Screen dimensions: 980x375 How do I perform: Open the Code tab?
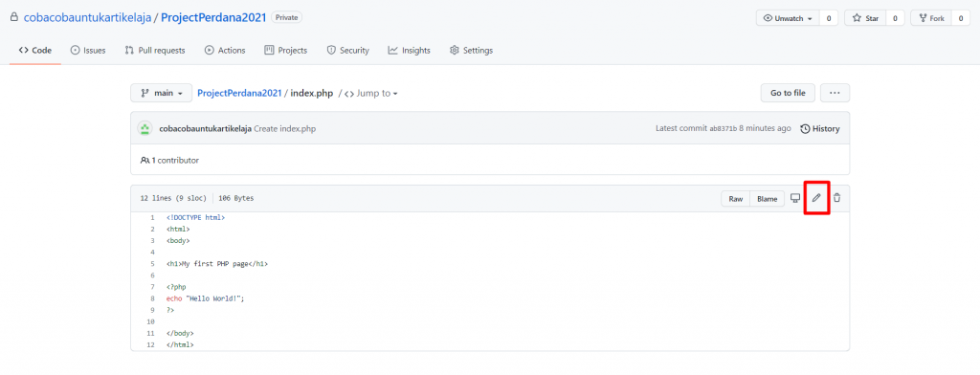(x=35, y=51)
